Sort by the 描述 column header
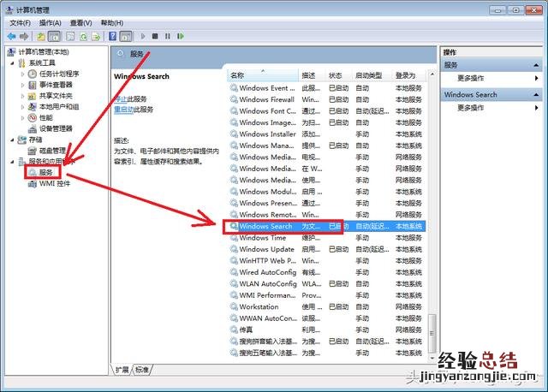This screenshot has width=548, height=392. pyautogui.click(x=313, y=75)
